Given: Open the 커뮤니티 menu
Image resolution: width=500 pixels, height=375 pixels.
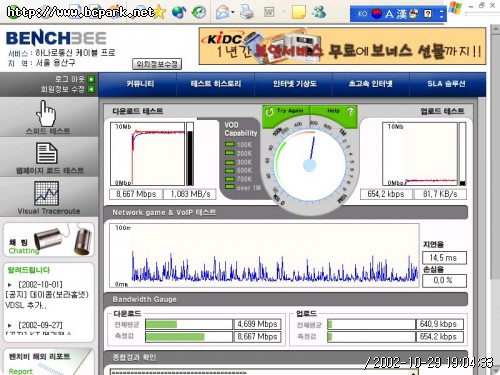Looking at the screenshot, I should tap(140, 84).
